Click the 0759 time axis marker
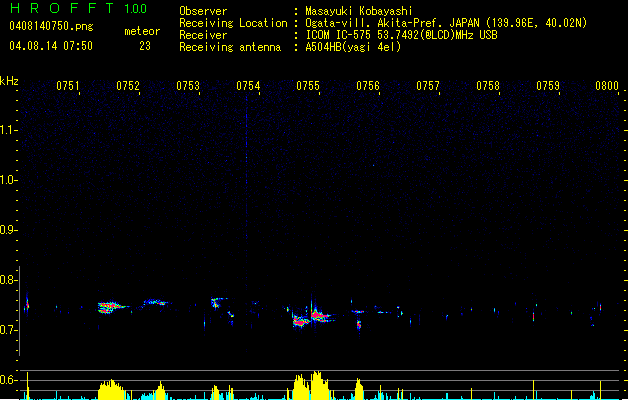The width and height of the screenshot is (629, 400). pos(548,86)
